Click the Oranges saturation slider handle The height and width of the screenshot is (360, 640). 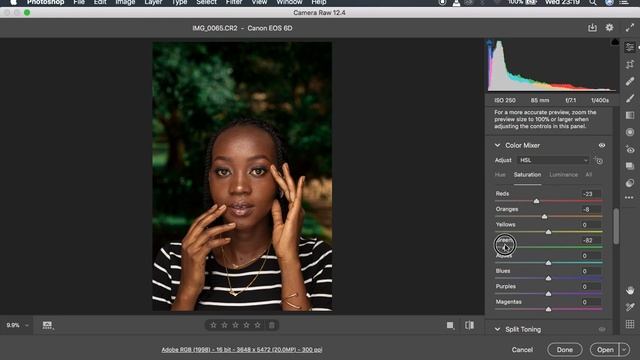(544, 216)
